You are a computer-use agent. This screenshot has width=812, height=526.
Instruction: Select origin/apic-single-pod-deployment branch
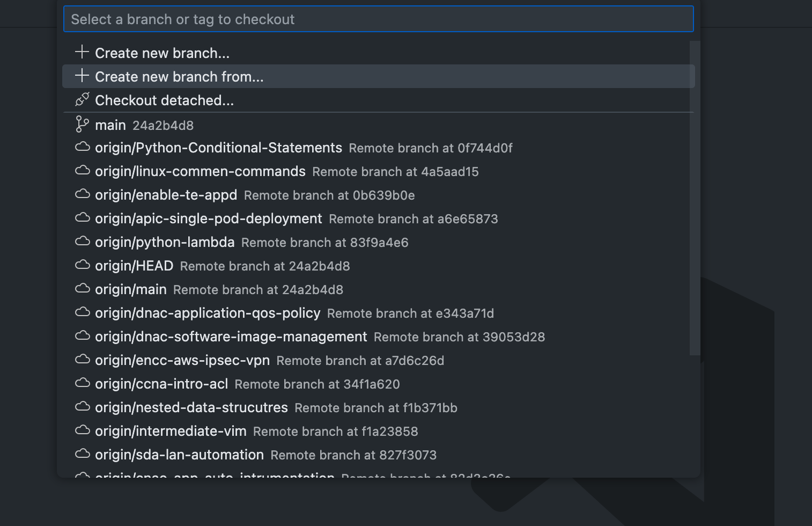pos(208,218)
